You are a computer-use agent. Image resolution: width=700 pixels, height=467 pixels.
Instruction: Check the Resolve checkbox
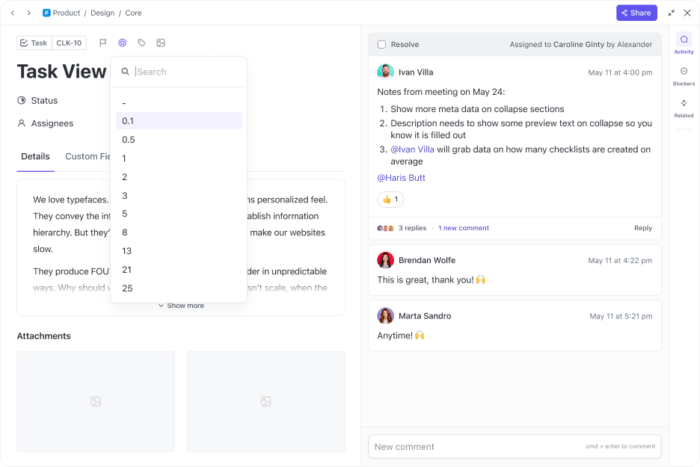pos(382,44)
